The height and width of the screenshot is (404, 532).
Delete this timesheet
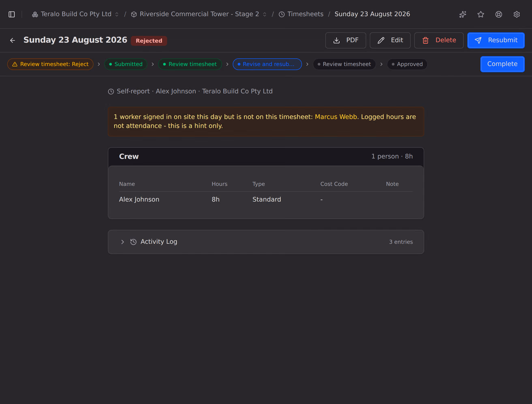(439, 40)
